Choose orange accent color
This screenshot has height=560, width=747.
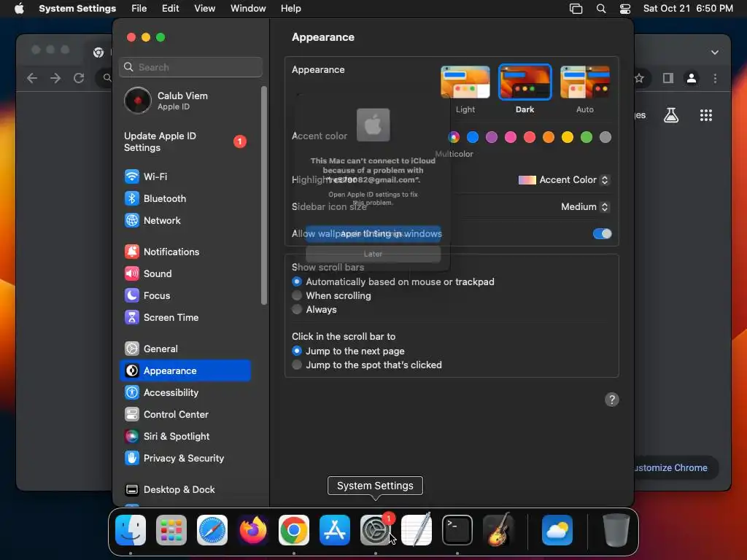point(549,138)
